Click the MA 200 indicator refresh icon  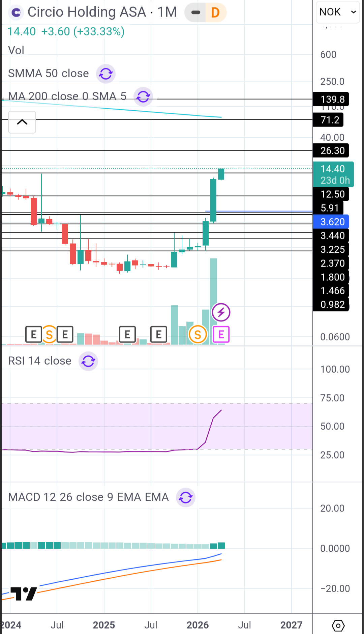pos(143,97)
